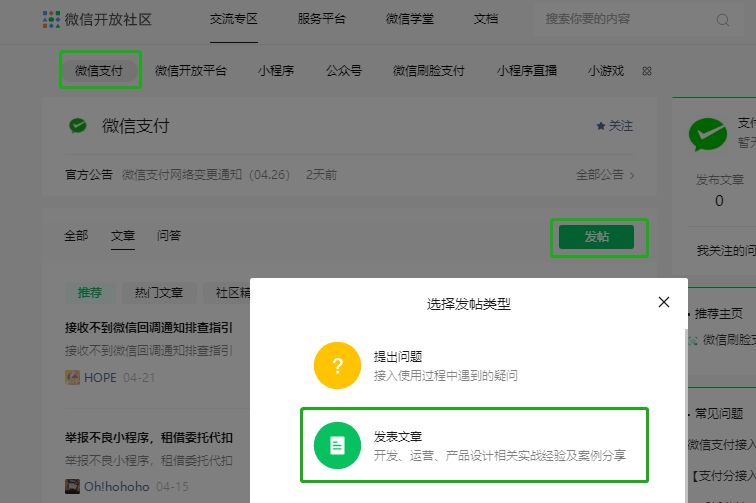The width and height of the screenshot is (756, 503).
Task: Click the 2天前 announcement time
Action: pyautogui.click(x=321, y=175)
